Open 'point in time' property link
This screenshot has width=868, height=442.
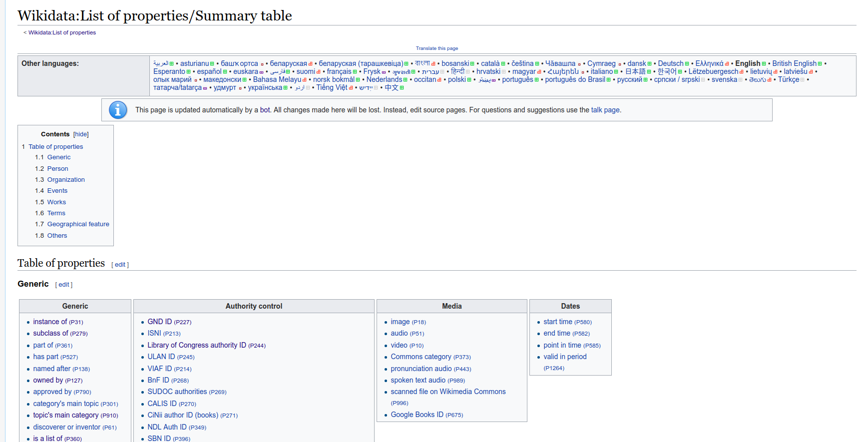pyautogui.click(x=562, y=346)
